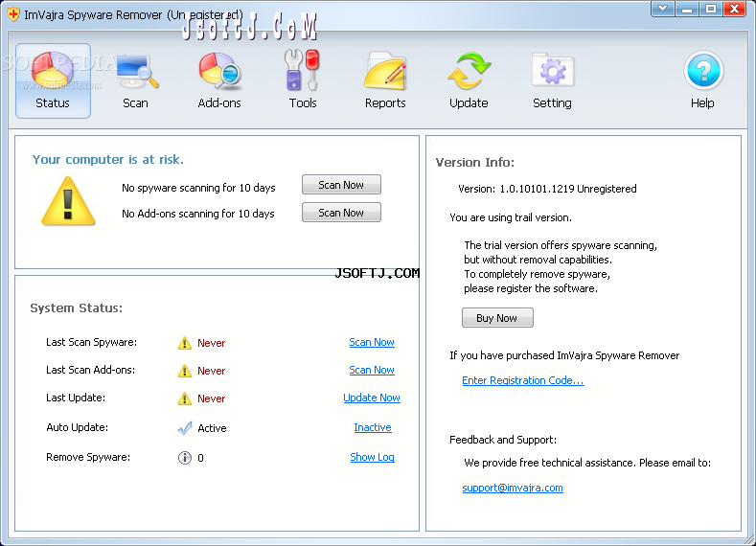
Task: Click 'Your computer is at risk.' heading
Action: point(108,160)
